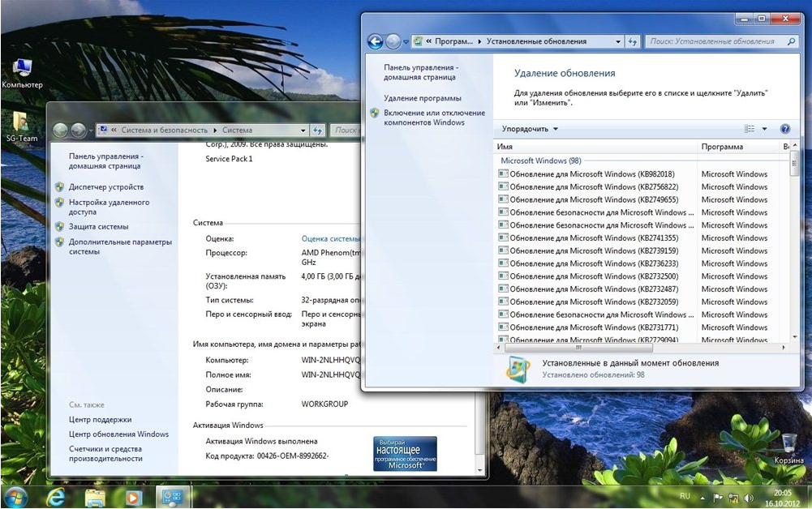Open the Windows Start menu orb
The width and height of the screenshot is (812, 509).
15,497
